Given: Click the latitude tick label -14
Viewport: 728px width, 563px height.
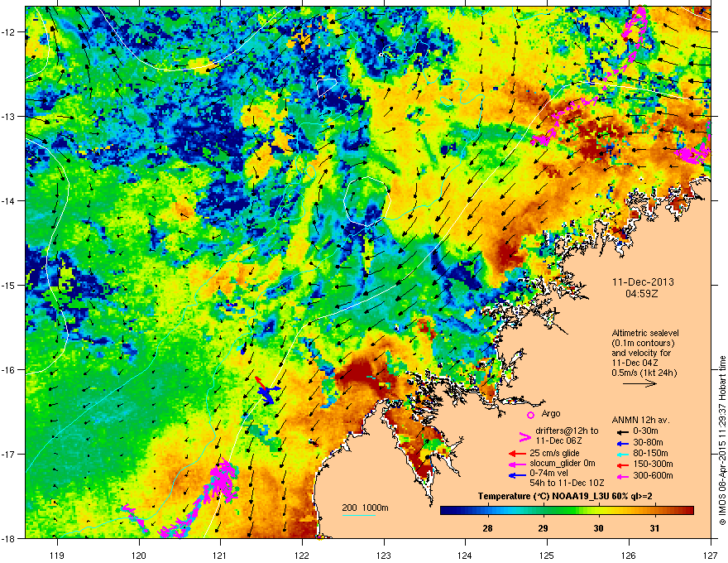Looking at the screenshot, I should [9, 200].
